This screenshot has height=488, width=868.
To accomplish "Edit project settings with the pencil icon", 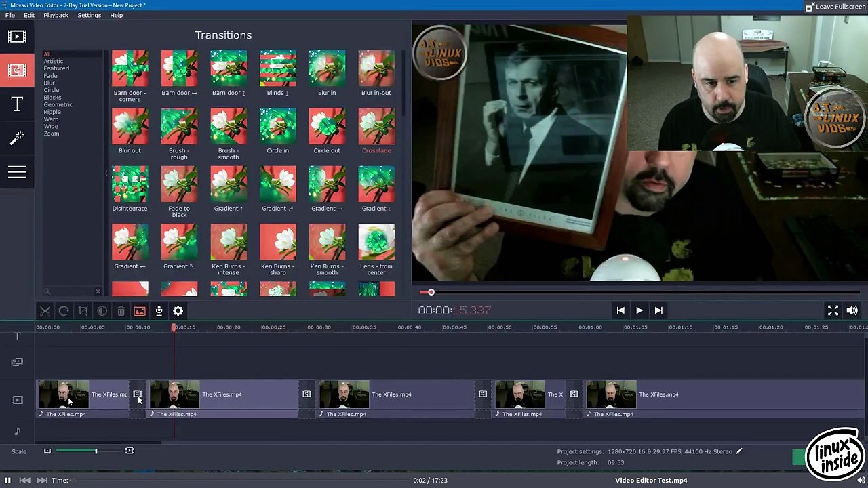I will [739, 451].
